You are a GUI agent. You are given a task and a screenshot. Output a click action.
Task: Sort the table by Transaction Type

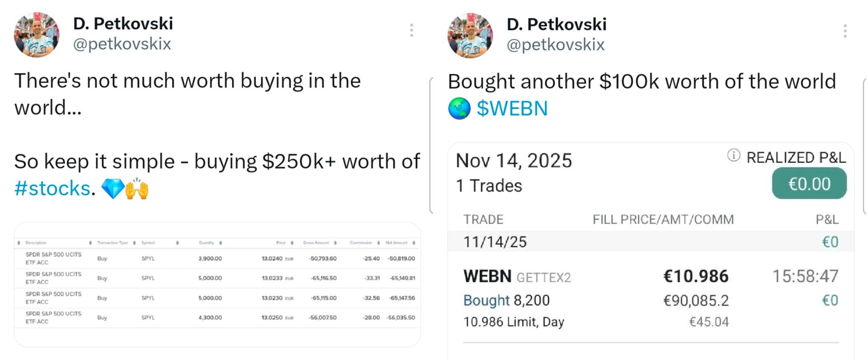tap(134, 242)
